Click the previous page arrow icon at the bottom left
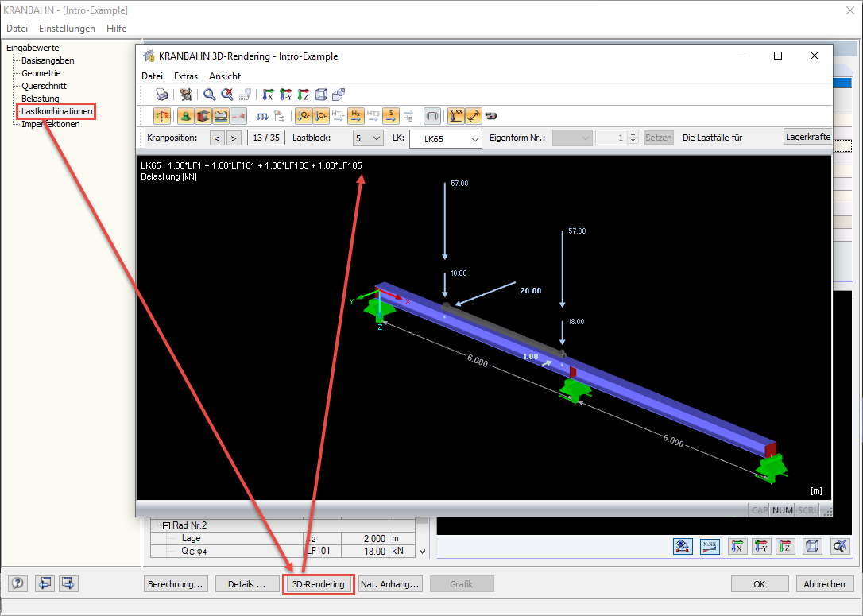This screenshot has height=616, width=863. (x=45, y=583)
